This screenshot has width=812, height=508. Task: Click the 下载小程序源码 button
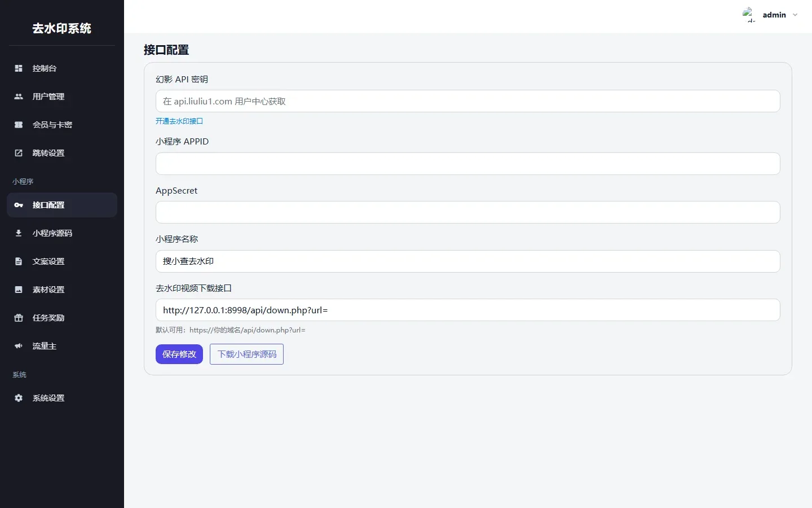(246, 354)
